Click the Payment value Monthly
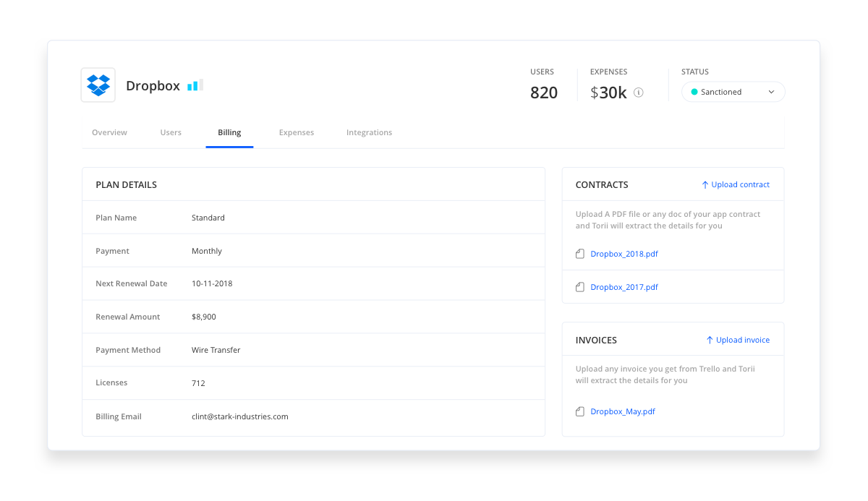This screenshot has width=868, height=501. (207, 251)
